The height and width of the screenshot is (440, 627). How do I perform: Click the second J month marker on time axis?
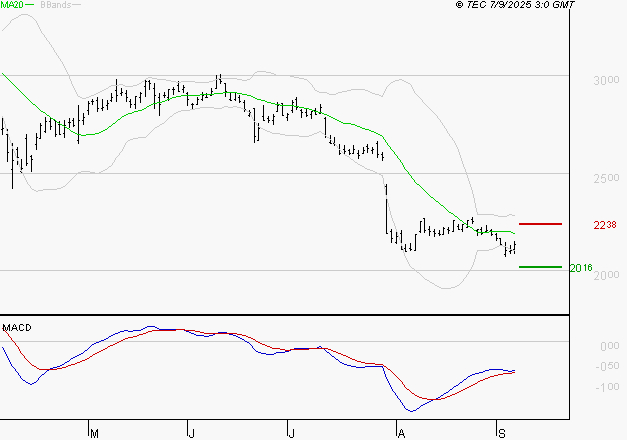[x=292, y=434]
